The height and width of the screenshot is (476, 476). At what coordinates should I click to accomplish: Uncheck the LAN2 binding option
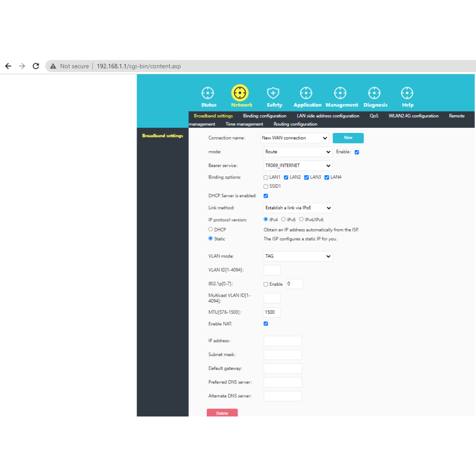click(286, 177)
